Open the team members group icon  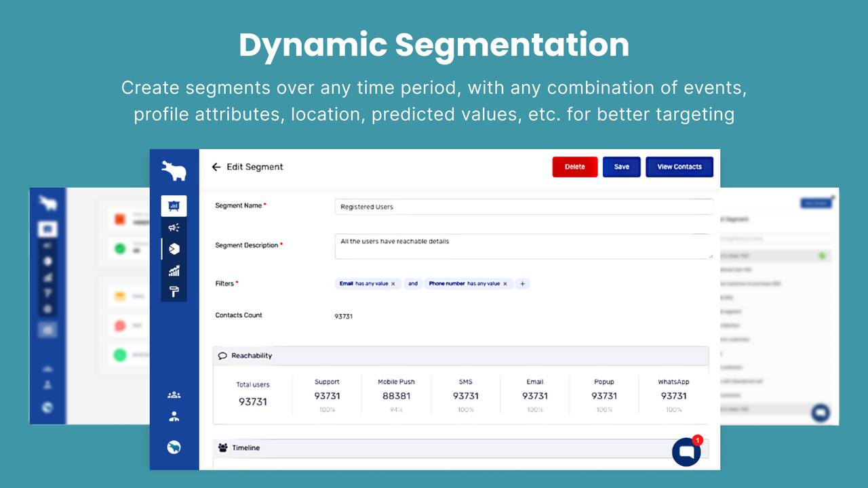click(174, 395)
